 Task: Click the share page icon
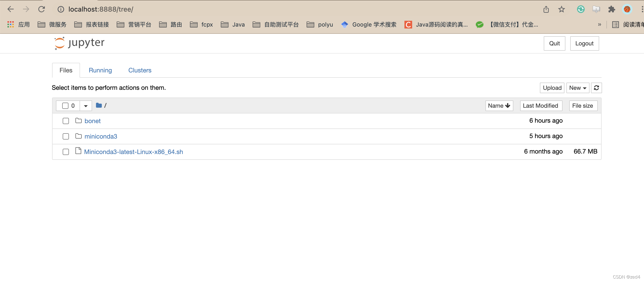click(x=546, y=9)
